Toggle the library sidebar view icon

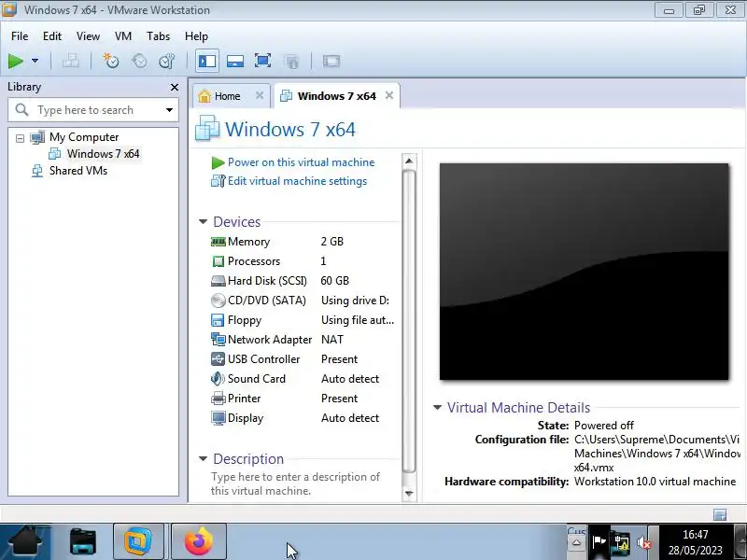(x=207, y=61)
